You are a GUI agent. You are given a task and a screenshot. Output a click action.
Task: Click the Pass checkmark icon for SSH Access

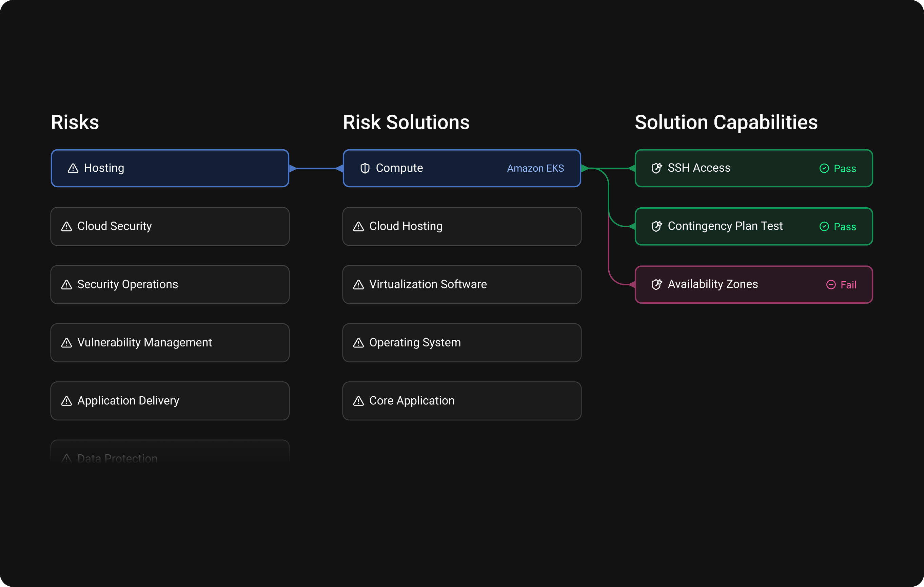pyautogui.click(x=824, y=169)
